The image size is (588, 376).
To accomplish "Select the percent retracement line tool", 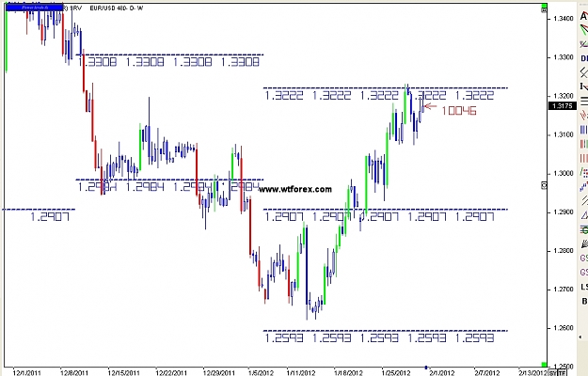I will (x=584, y=44).
